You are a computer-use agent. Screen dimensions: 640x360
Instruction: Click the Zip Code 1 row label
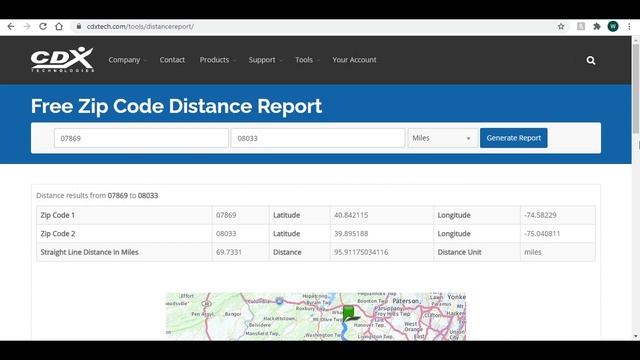coord(58,215)
